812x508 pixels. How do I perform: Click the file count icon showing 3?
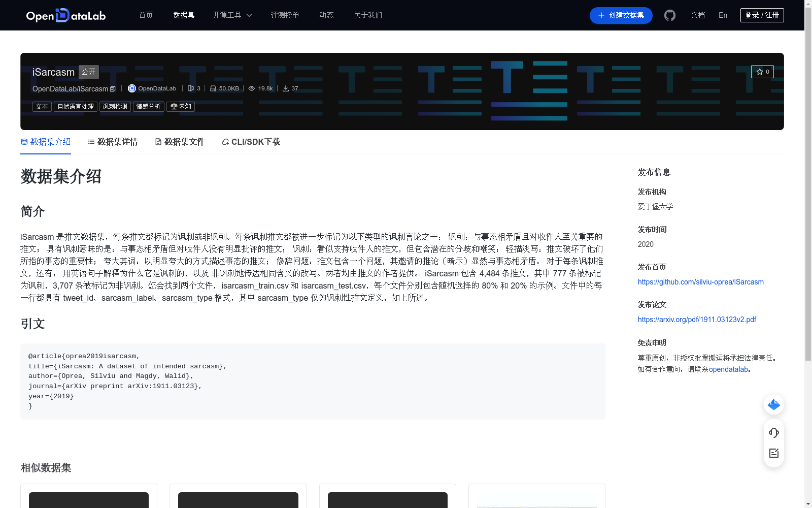click(x=191, y=88)
